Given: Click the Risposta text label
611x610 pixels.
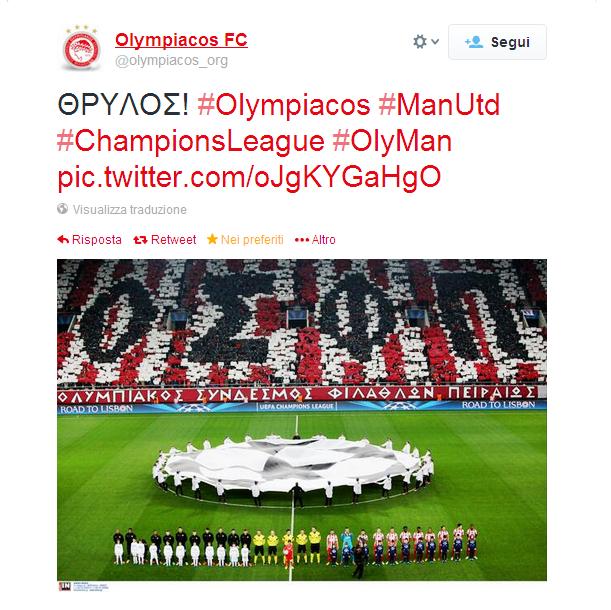Looking at the screenshot, I should point(97,239).
